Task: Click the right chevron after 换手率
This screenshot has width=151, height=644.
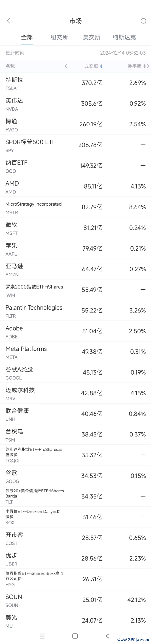Action: 148,66
